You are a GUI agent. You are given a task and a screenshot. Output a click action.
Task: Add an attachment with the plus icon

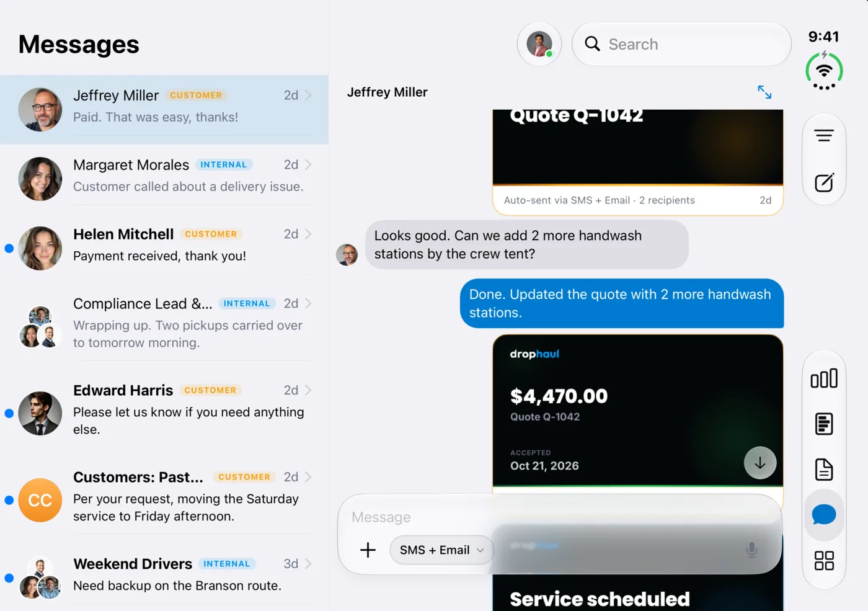tap(368, 550)
